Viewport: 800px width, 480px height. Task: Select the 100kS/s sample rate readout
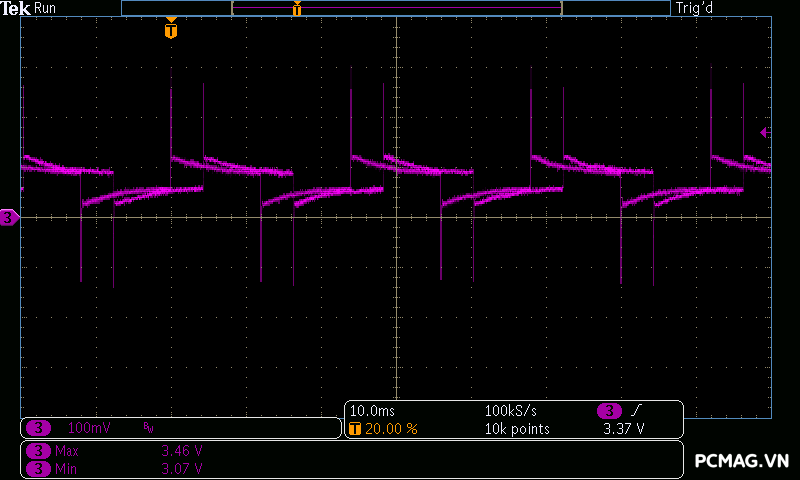point(511,411)
